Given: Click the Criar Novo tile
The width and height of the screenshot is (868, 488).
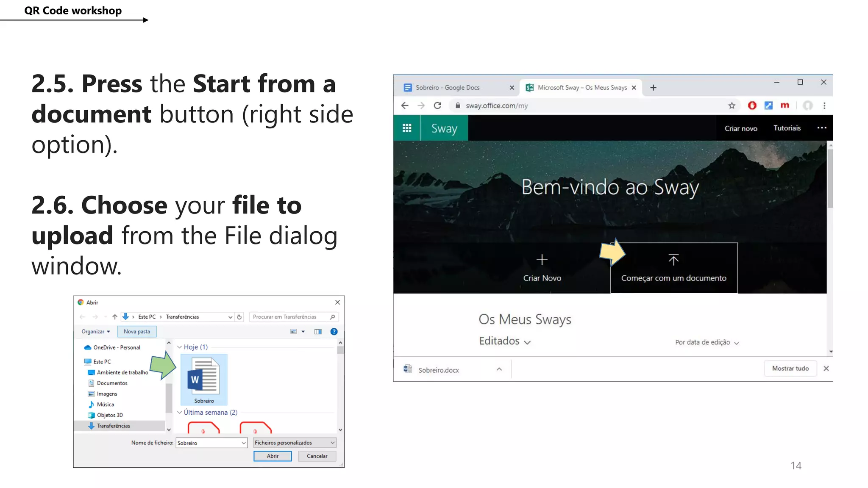Looking at the screenshot, I should 542,268.
